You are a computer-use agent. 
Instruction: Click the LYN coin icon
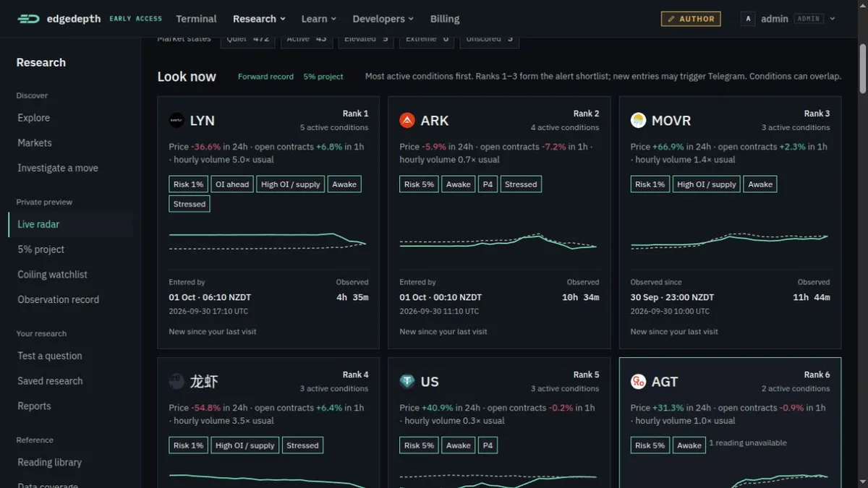coord(176,121)
